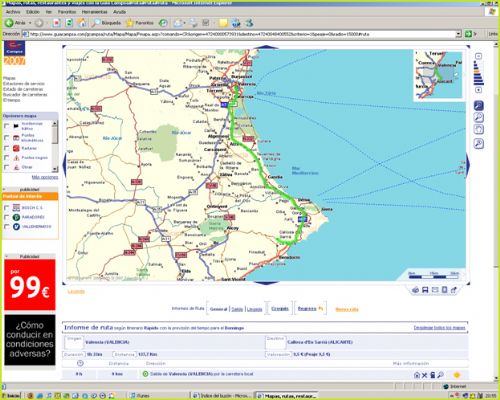Open the Favoritos star in toolbar

(140, 23)
